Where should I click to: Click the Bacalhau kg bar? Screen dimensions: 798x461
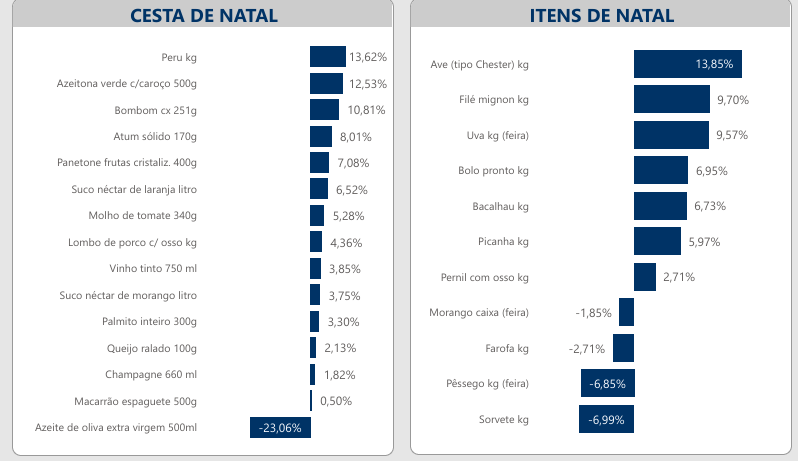[660, 206]
